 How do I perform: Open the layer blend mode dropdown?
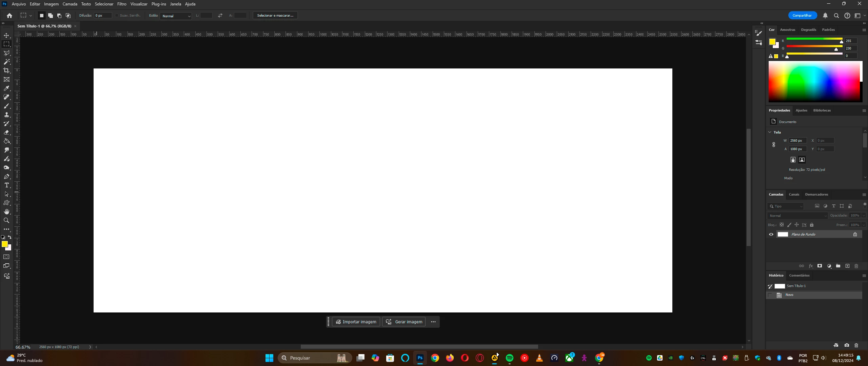pyautogui.click(x=797, y=216)
